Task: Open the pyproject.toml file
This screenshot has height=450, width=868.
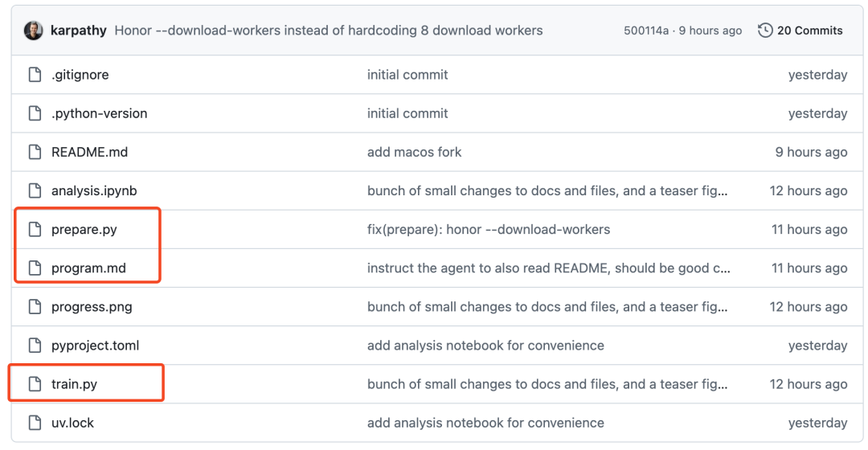Action: (x=95, y=346)
